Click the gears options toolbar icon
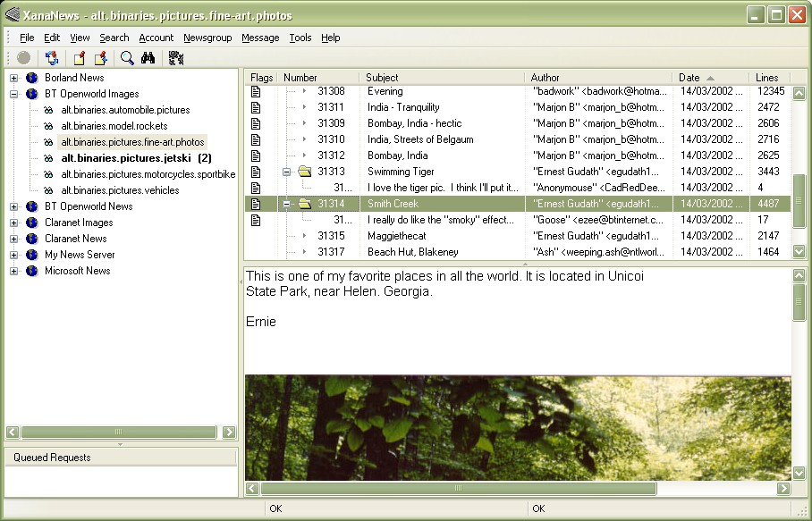 pyautogui.click(x=175, y=58)
